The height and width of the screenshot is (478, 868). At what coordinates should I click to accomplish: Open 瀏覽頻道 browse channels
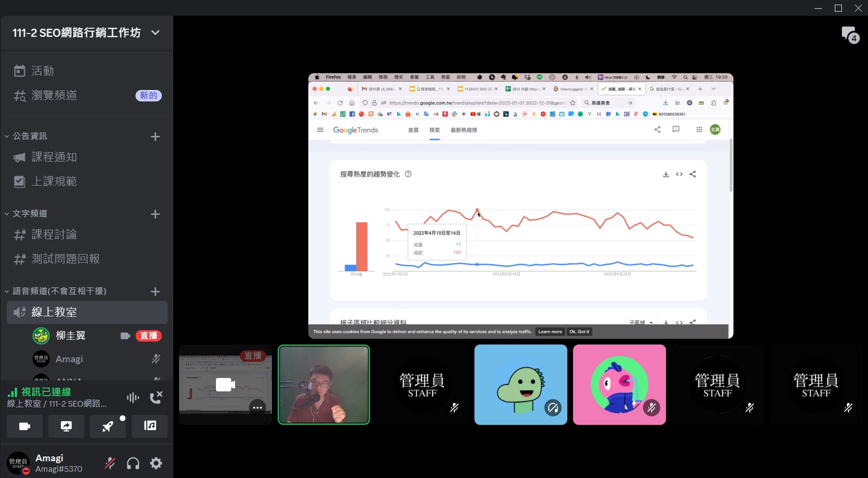pos(87,95)
